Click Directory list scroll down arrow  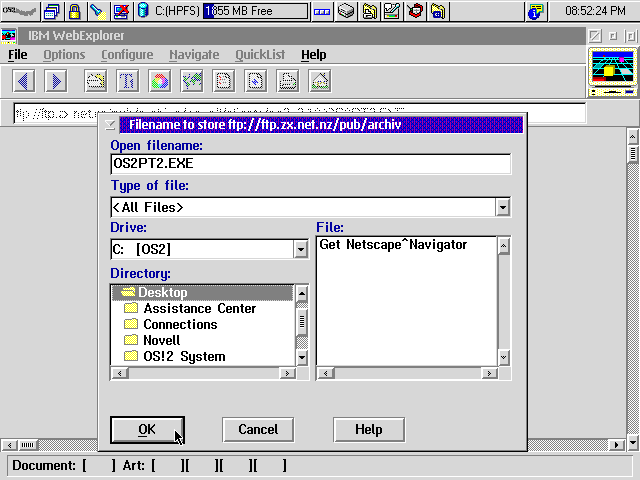[x=302, y=358]
